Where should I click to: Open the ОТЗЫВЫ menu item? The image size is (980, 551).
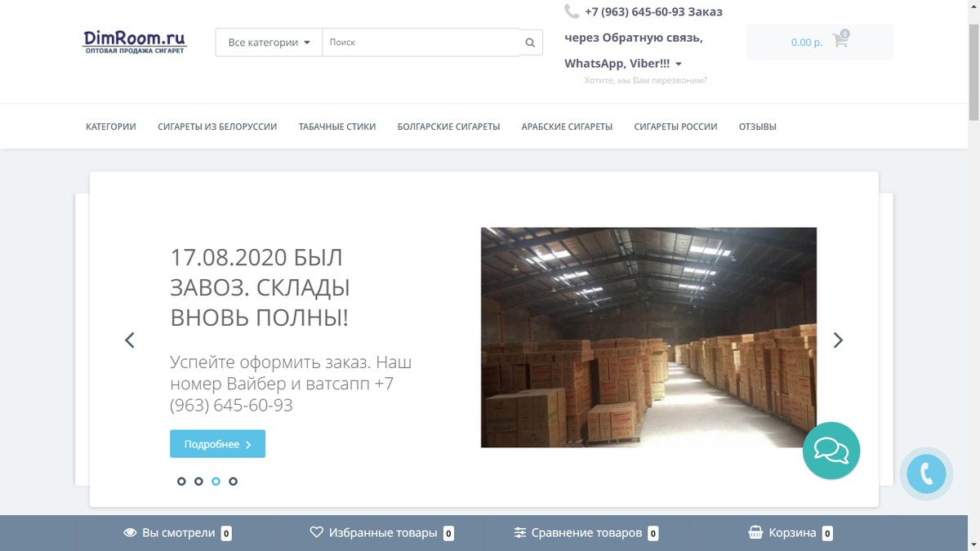click(x=758, y=127)
